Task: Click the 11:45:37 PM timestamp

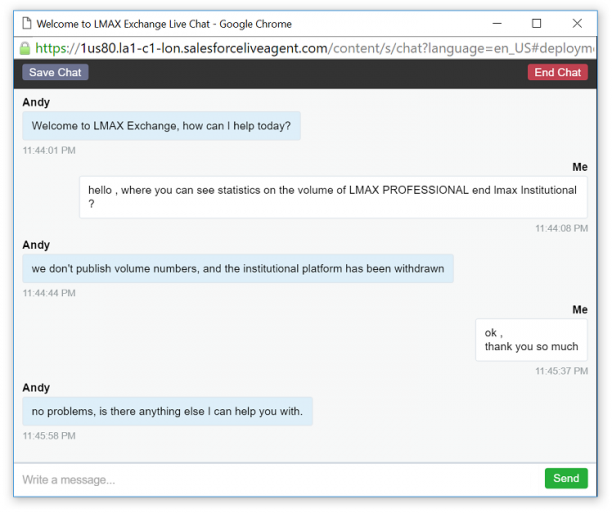Action: [561, 371]
